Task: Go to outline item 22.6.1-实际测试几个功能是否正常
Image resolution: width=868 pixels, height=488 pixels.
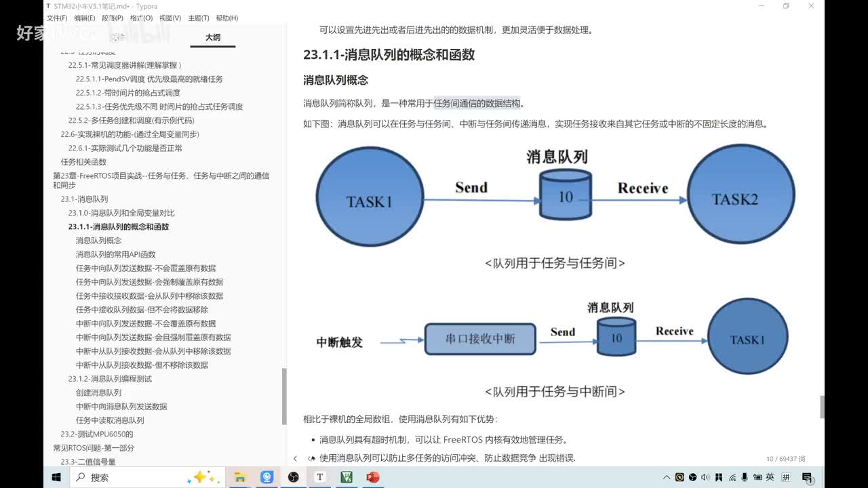Action: (125, 148)
